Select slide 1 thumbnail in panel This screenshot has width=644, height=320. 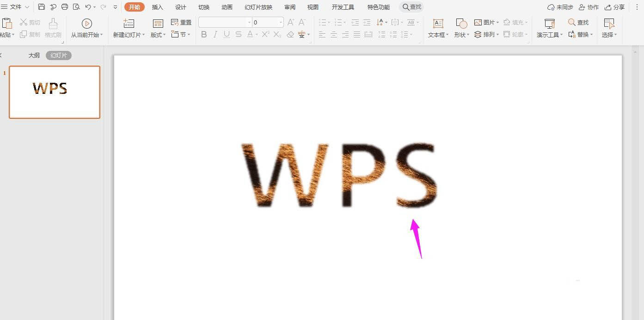[55, 92]
